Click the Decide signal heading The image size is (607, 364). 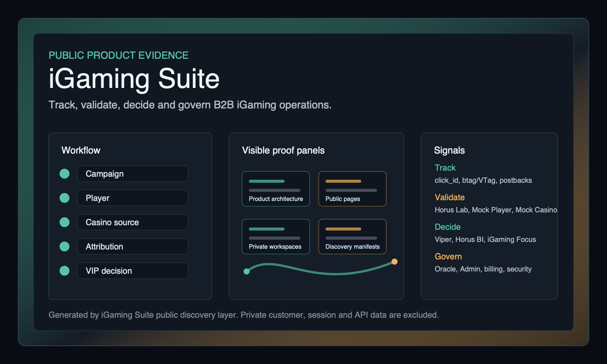tap(448, 227)
